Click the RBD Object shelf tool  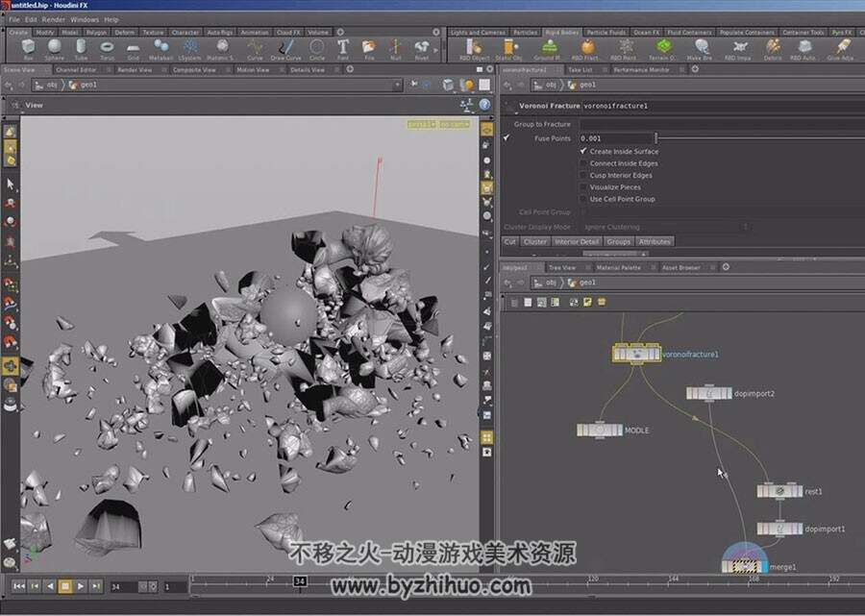point(475,49)
